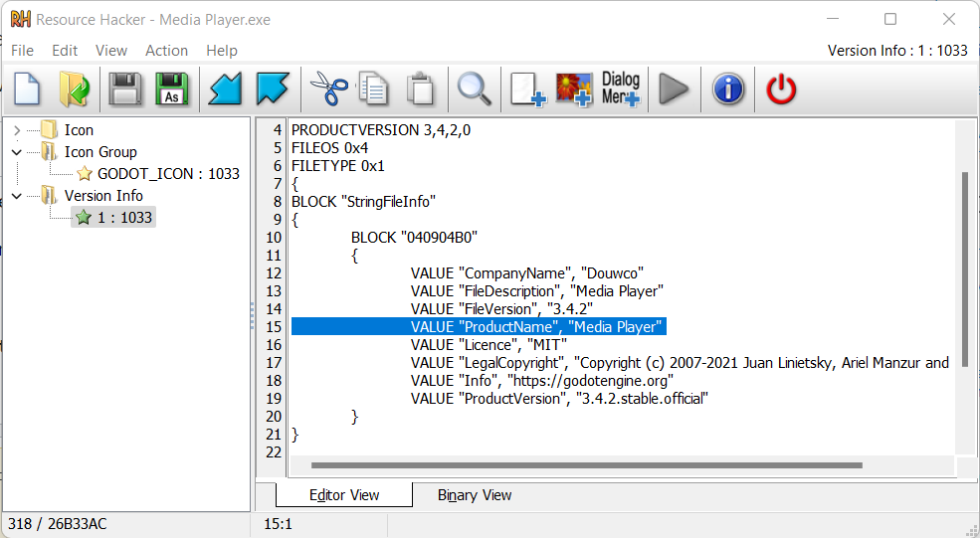
Task: Select the Version Info tree label
Action: coord(103,196)
